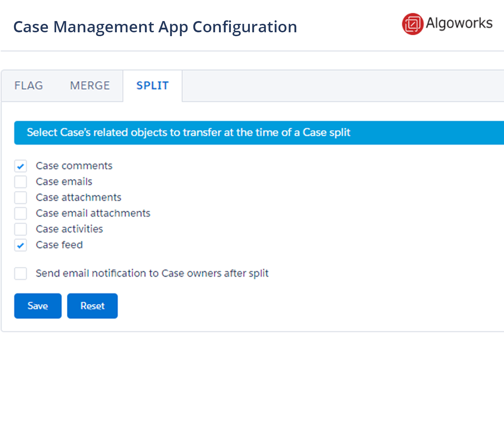
Task: Switch to the FLAG tab
Action: [x=29, y=86]
